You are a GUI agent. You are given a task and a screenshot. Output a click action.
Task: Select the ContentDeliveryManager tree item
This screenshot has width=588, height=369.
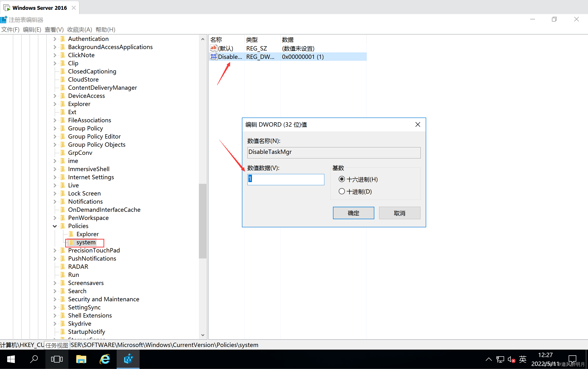(102, 88)
